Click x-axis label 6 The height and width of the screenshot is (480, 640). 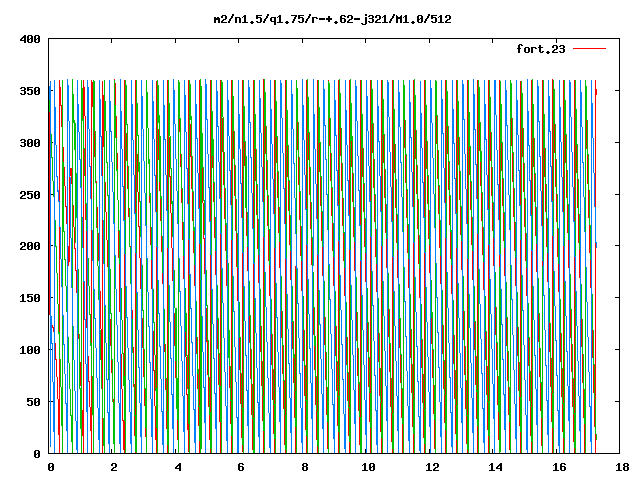(x=241, y=467)
